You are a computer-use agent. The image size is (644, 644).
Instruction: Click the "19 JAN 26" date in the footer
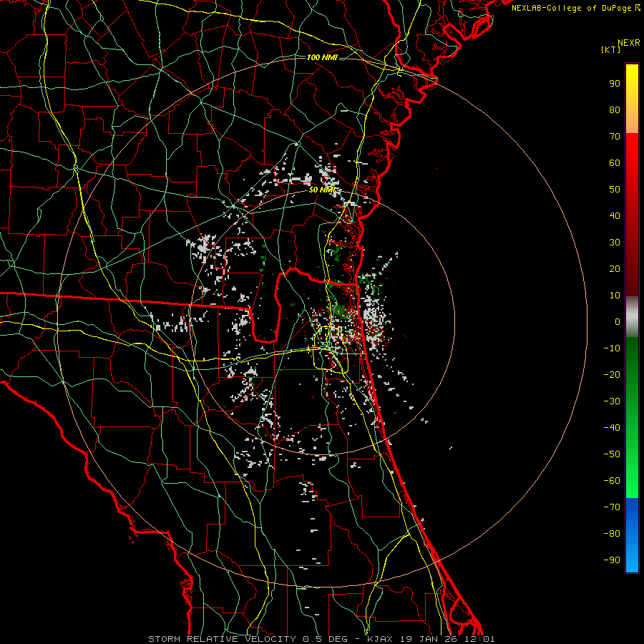point(428,639)
